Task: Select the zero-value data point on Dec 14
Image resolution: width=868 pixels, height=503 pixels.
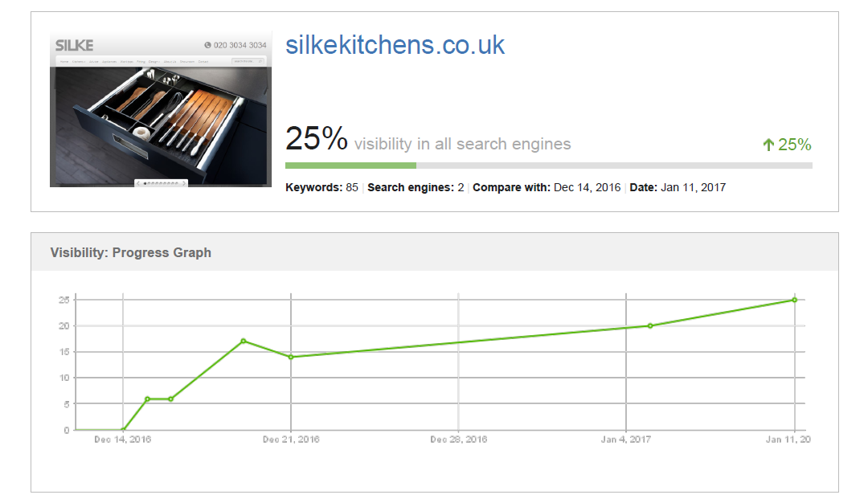Action: click(x=123, y=429)
